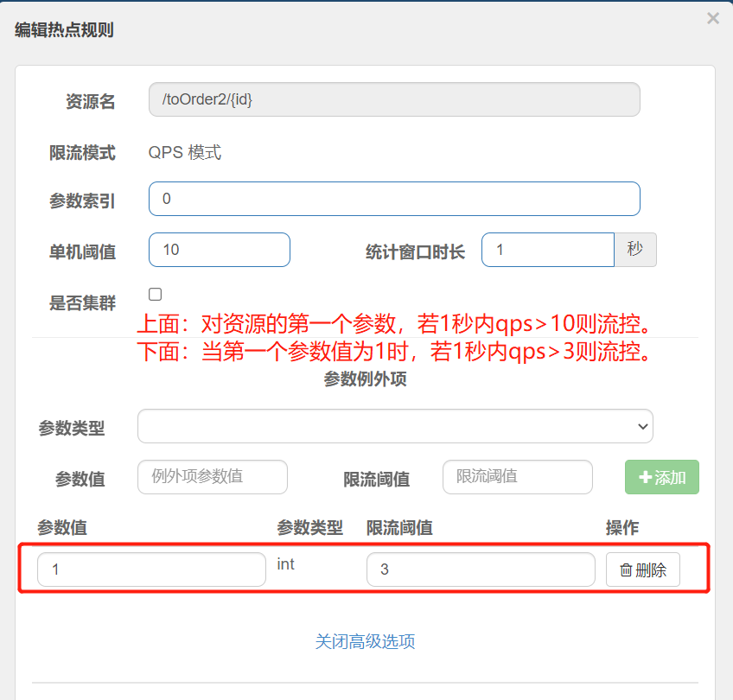
Task: Click the disabled 资源名 field /toOrder2/{id}
Action: (394, 99)
